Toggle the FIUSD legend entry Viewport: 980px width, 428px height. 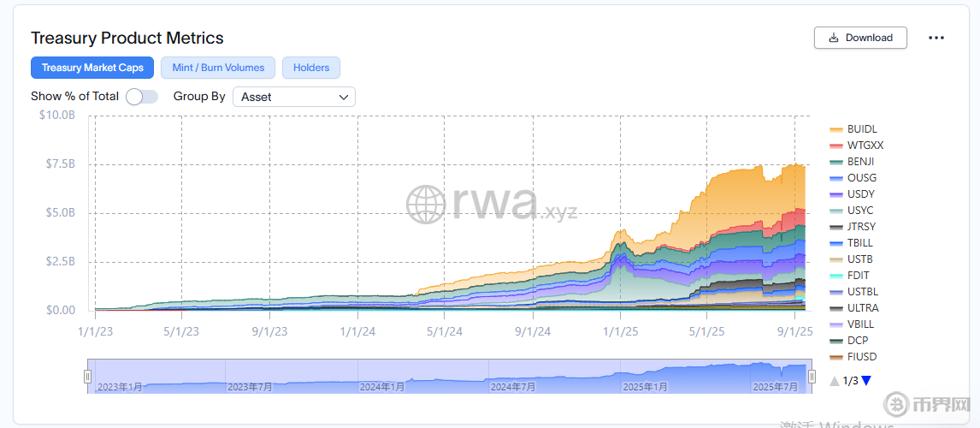pos(861,357)
